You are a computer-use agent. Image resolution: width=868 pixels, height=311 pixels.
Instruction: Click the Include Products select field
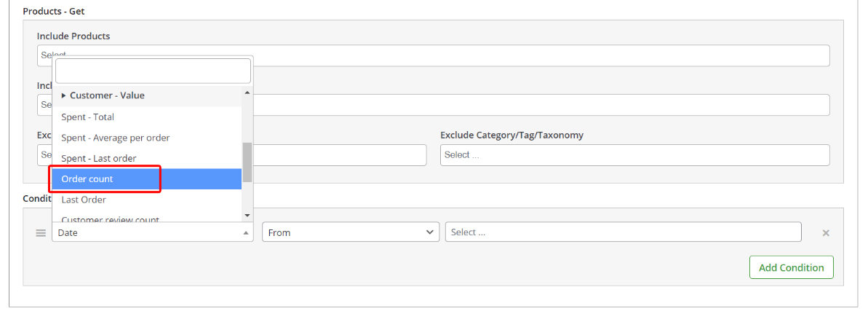(434, 55)
